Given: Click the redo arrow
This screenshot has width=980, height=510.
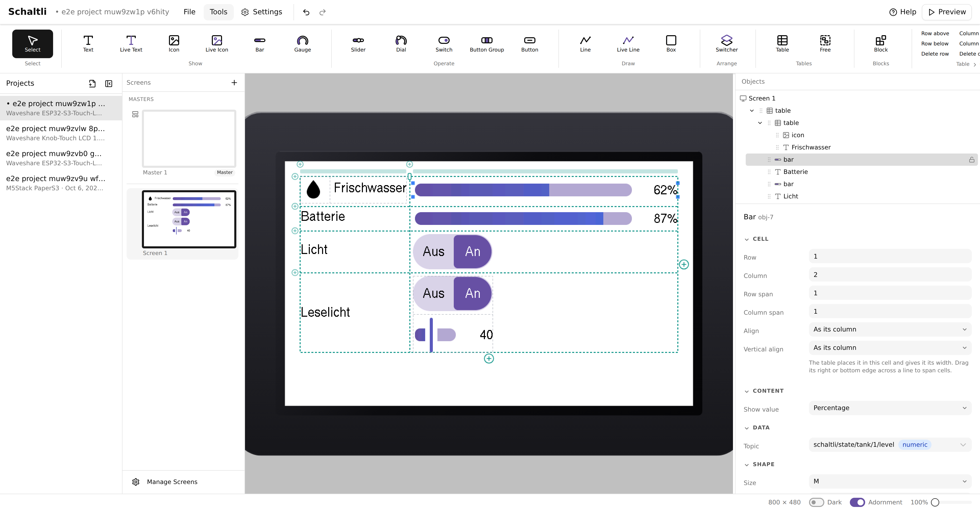Looking at the screenshot, I should coord(323,12).
